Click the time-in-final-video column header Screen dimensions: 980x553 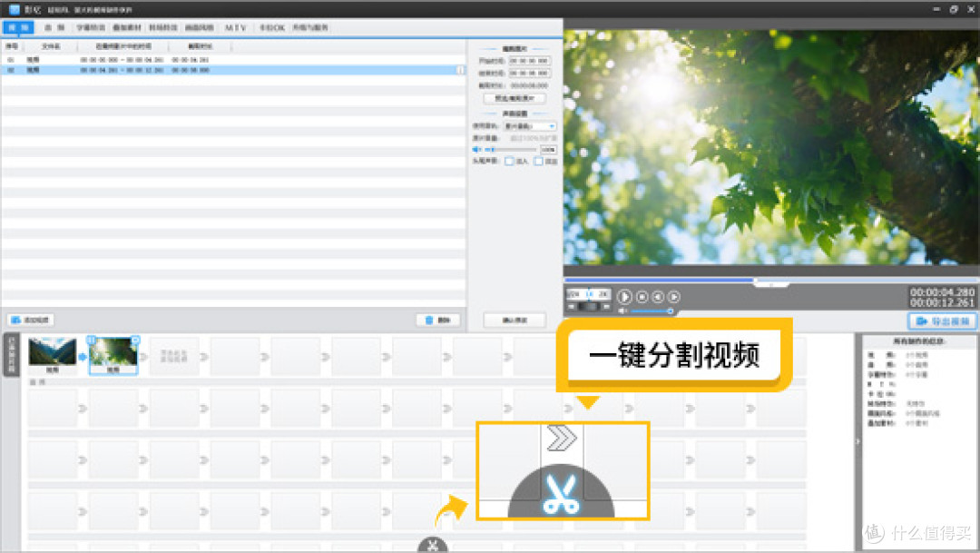pyautogui.click(x=123, y=46)
